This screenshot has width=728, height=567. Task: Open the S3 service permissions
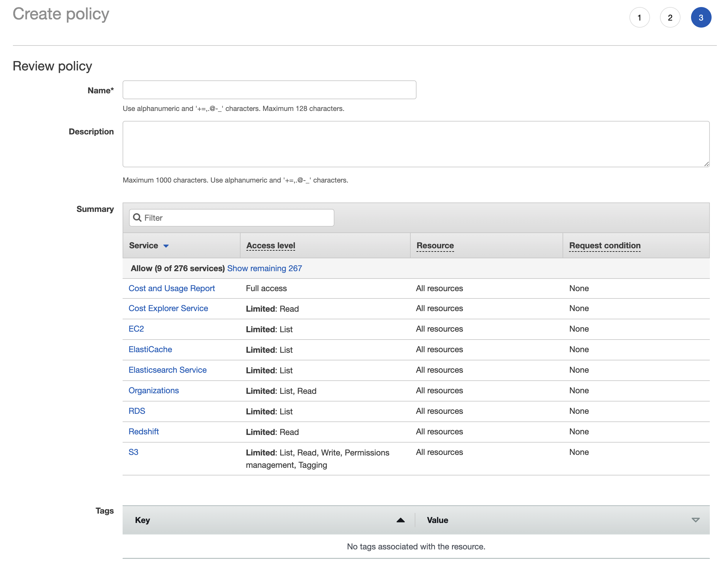(133, 452)
